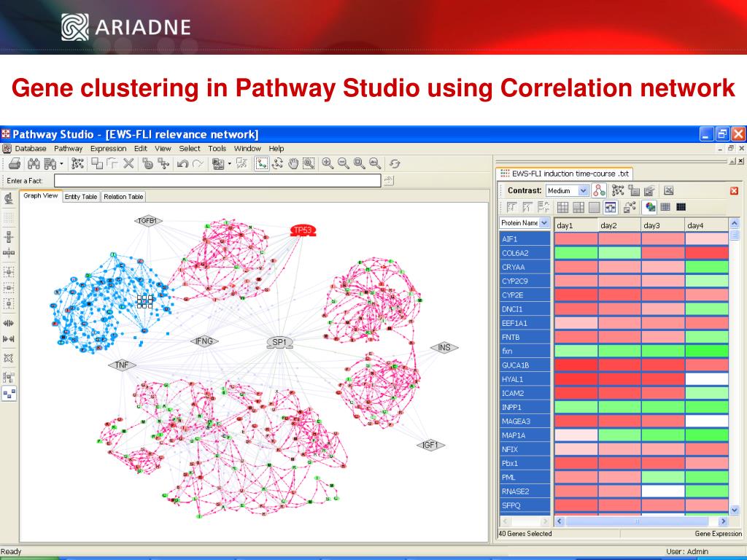The width and height of the screenshot is (747, 560).
Task: Click the day1 heatmap cell for fxn
Action: click(x=576, y=351)
